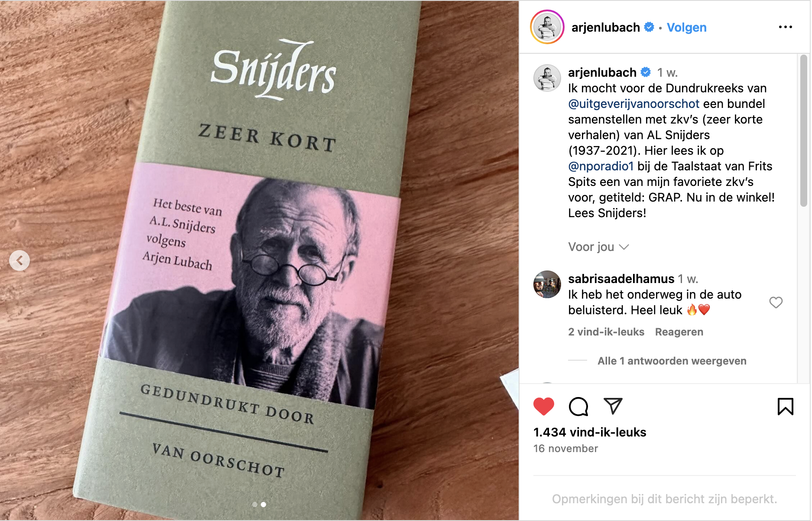
Task: Reply to comment with Reageren
Action: point(679,332)
